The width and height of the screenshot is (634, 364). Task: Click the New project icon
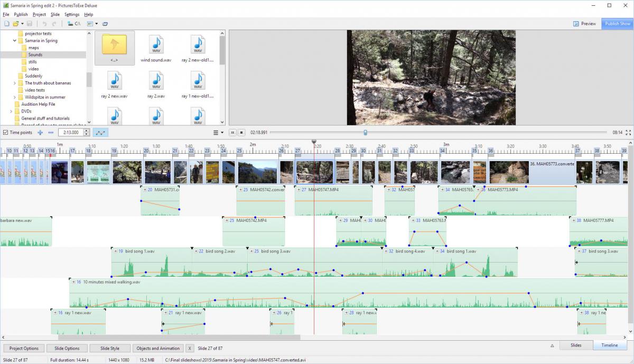point(6,24)
